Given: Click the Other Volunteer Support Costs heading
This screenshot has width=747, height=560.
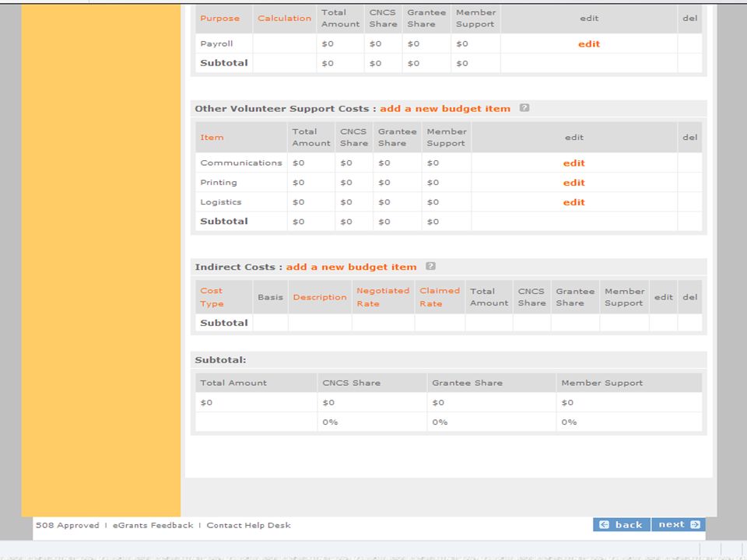Looking at the screenshot, I should [x=282, y=109].
